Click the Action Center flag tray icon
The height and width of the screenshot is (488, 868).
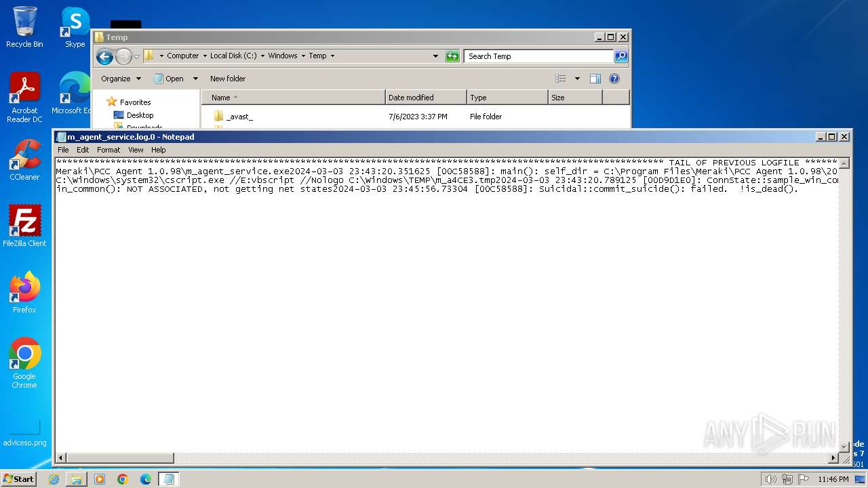[x=803, y=479]
